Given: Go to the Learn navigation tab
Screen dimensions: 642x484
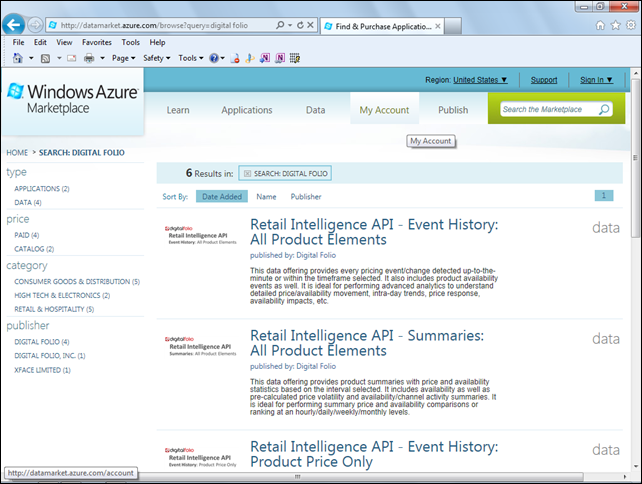Looking at the screenshot, I should 178,110.
